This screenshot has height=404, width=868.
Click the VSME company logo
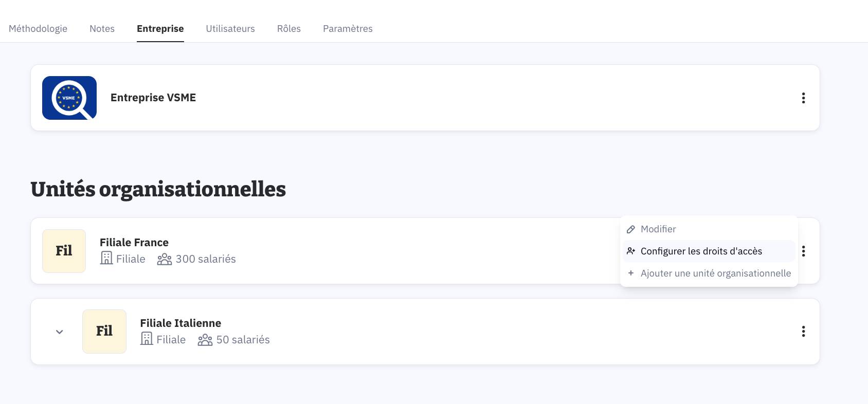click(69, 98)
